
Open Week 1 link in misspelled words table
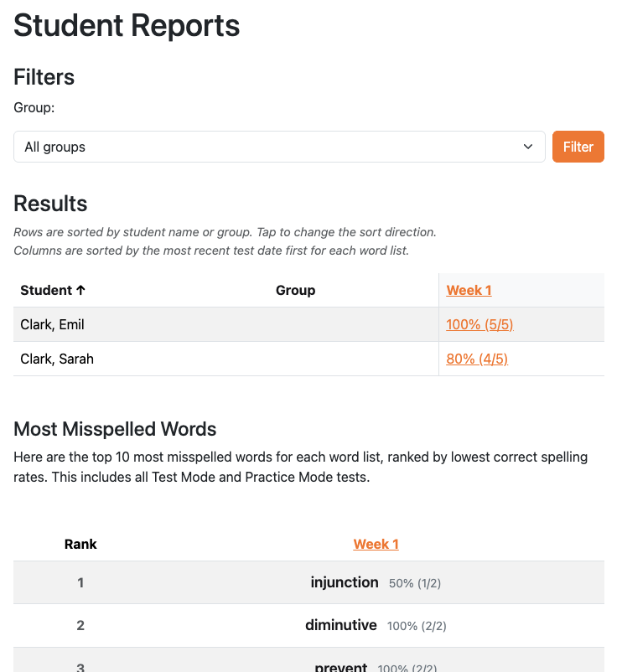pyautogui.click(x=376, y=545)
